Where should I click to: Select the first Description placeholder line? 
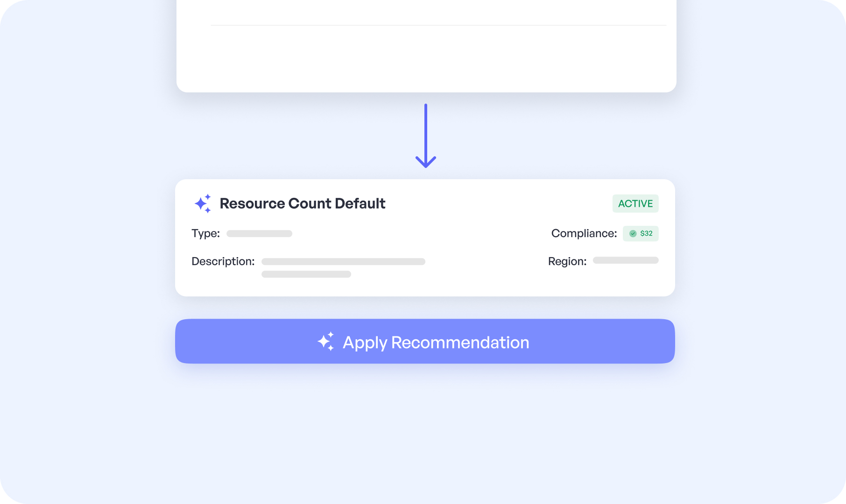click(343, 261)
